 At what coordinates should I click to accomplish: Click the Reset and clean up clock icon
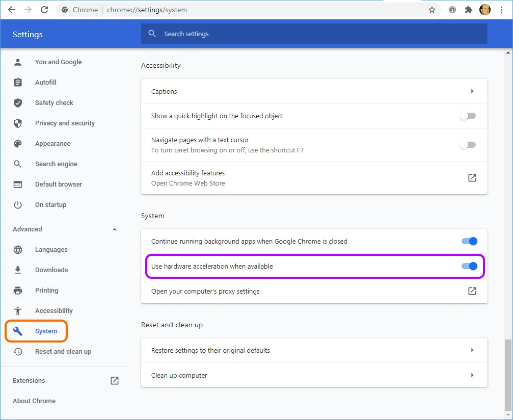tap(18, 352)
